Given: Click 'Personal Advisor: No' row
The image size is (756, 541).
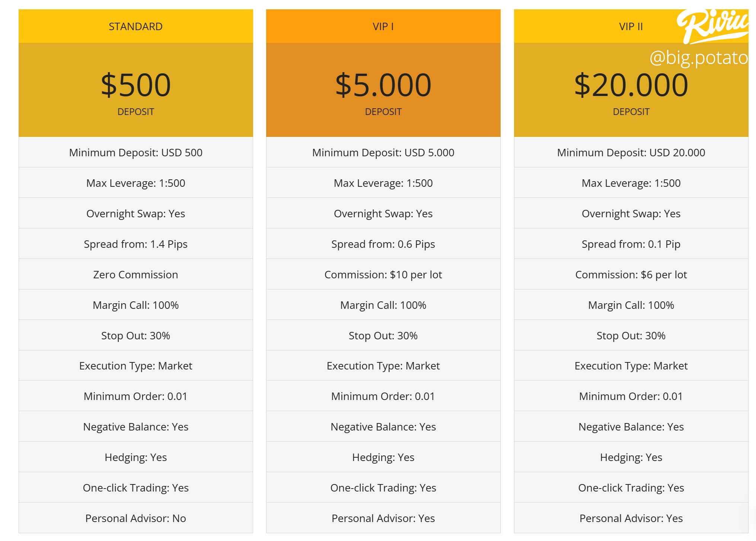Looking at the screenshot, I should pyautogui.click(x=135, y=518).
